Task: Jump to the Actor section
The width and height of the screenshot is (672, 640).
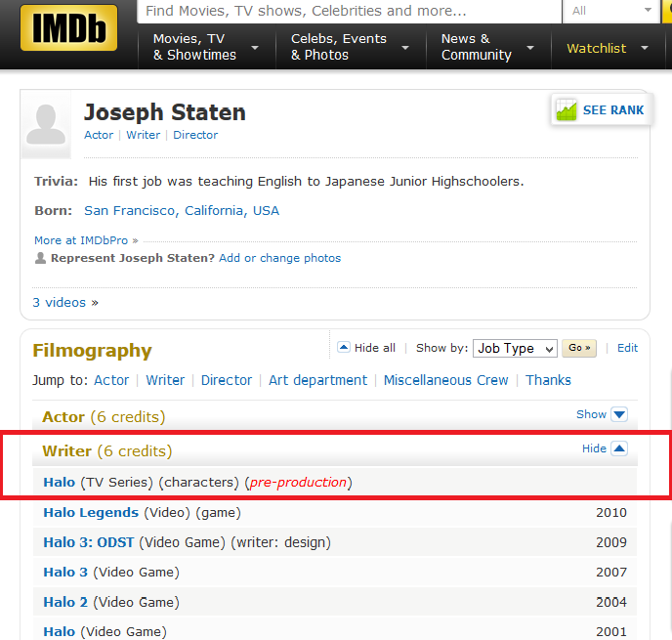Action: tap(111, 380)
